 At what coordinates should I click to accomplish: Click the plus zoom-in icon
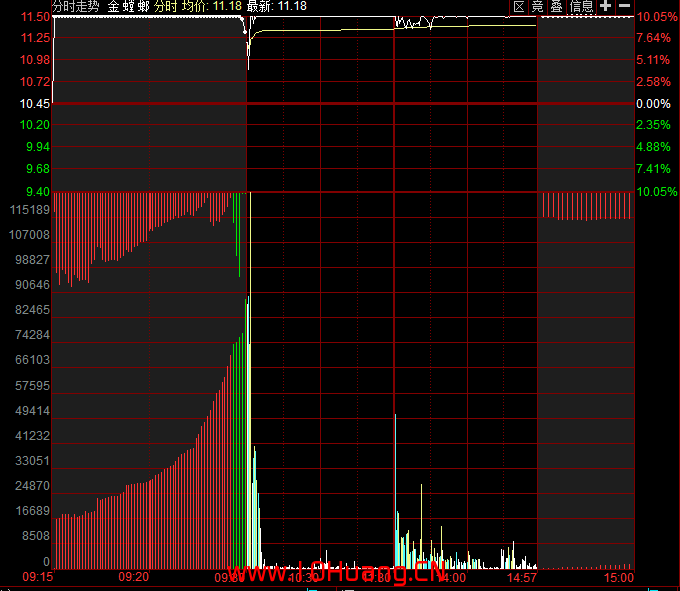point(605,7)
